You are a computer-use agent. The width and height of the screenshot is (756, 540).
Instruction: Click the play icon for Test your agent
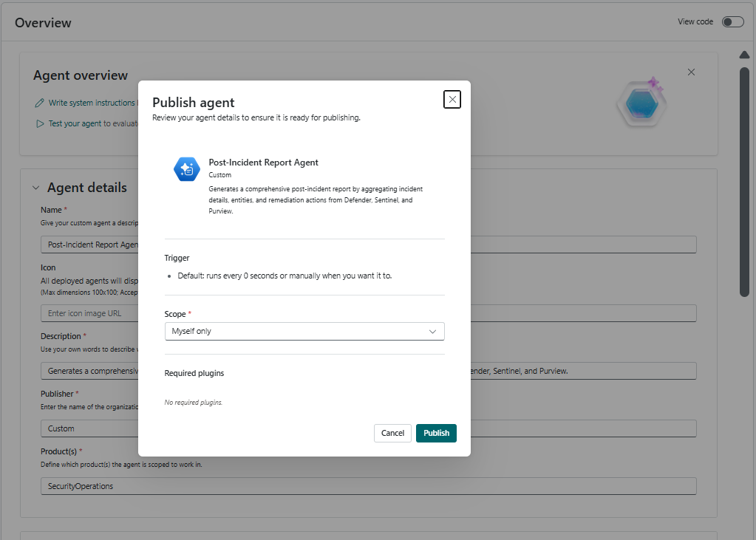tap(40, 123)
